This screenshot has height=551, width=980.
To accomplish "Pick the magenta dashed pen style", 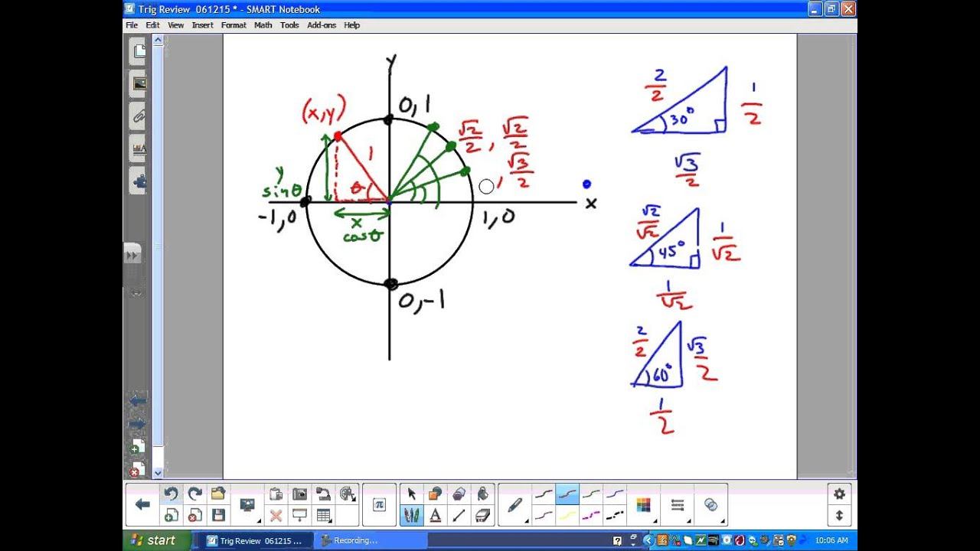I will tap(591, 515).
